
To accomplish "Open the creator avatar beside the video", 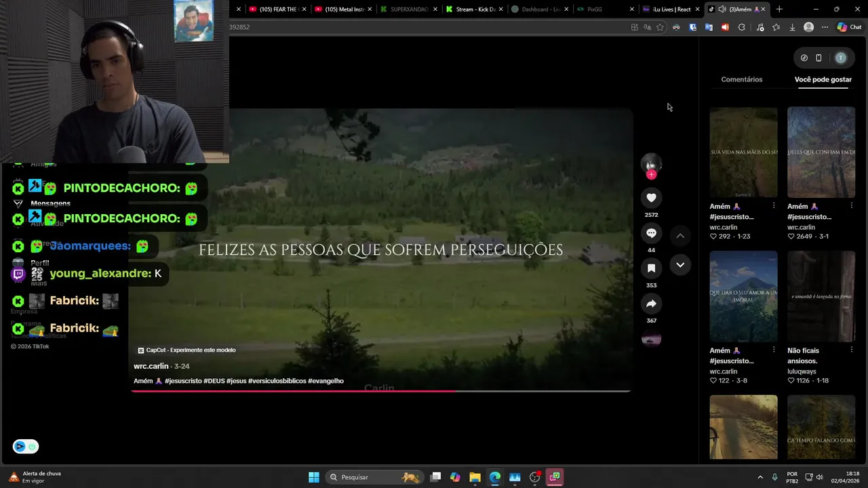I will (x=651, y=163).
